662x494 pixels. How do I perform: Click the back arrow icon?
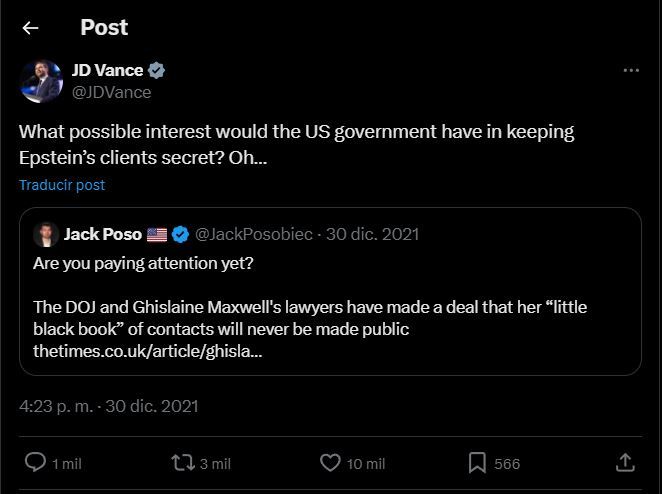click(x=30, y=28)
